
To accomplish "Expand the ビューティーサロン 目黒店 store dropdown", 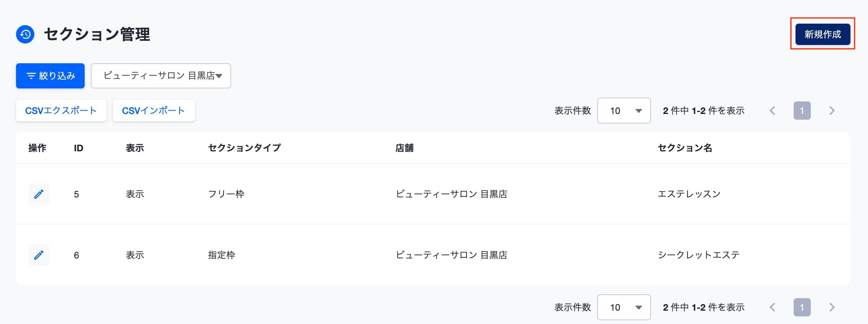I will coord(161,76).
